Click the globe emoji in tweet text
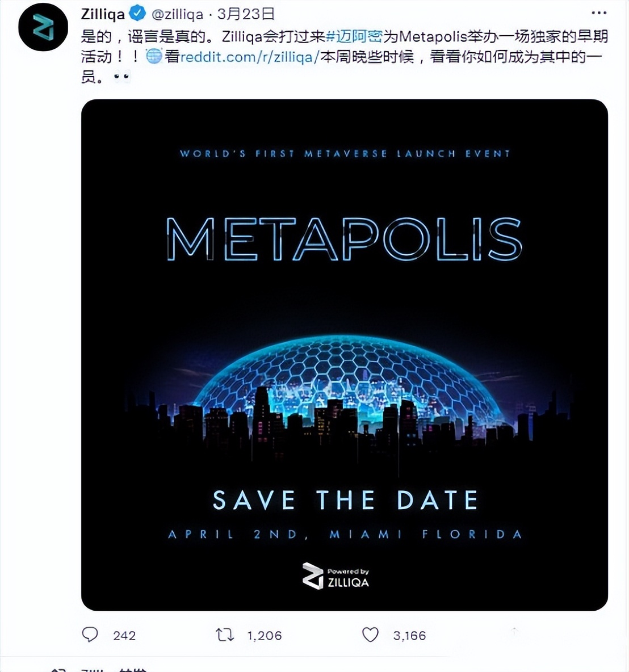Image resolution: width=629 pixels, height=672 pixels. click(154, 56)
